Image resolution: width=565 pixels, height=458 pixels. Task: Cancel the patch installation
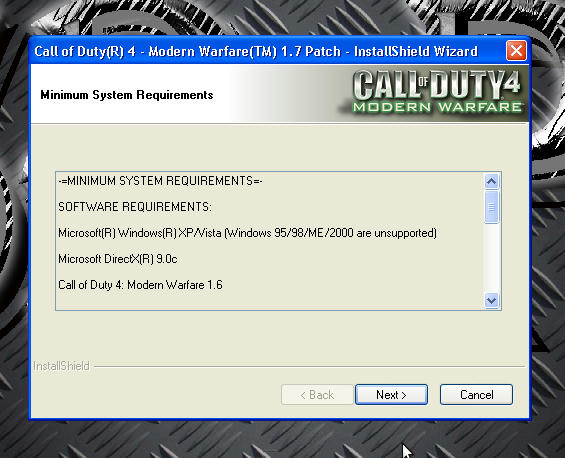point(476,395)
